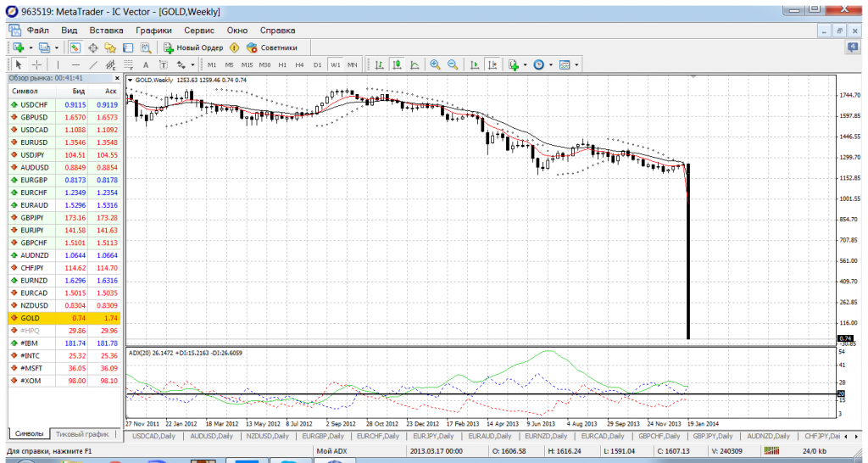Switch to the M1 timeframe

tap(212, 64)
